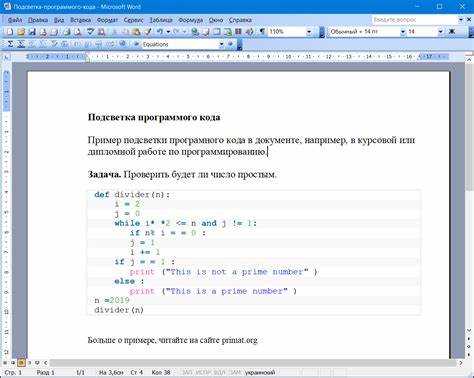Click the spelling check icon

click(91, 32)
